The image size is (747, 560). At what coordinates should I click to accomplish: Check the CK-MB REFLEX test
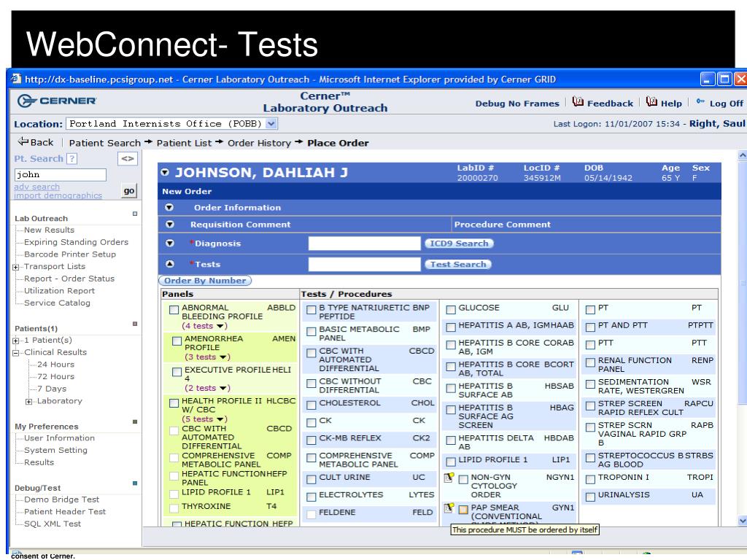point(311,440)
